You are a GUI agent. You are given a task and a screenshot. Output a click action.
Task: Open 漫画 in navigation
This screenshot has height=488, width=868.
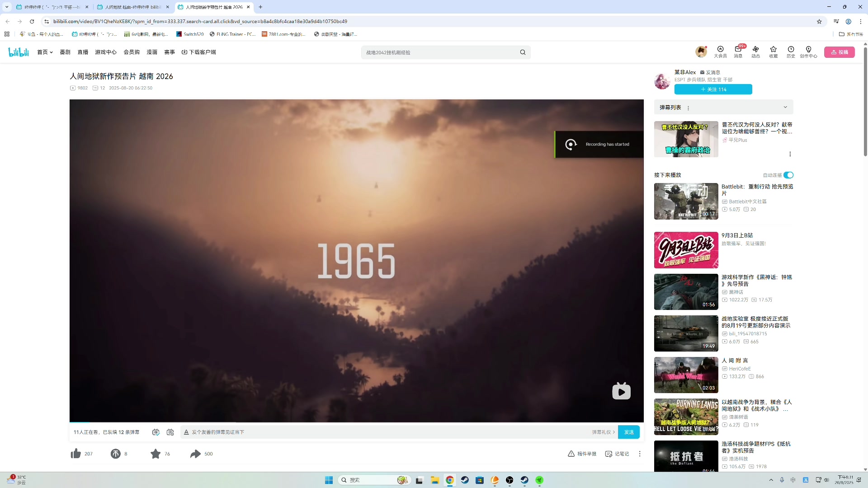pos(152,52)
